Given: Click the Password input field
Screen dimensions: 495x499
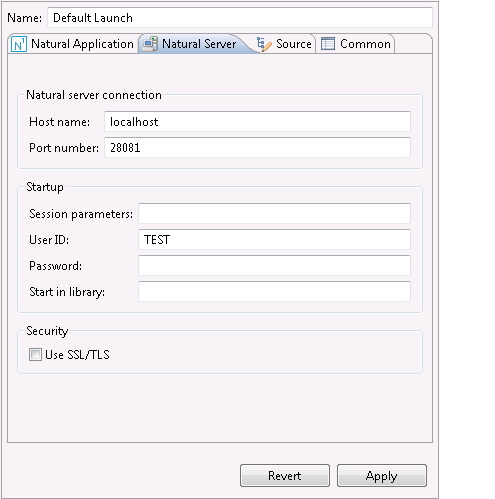Looking at the screenshot, I should pos(274,265).
